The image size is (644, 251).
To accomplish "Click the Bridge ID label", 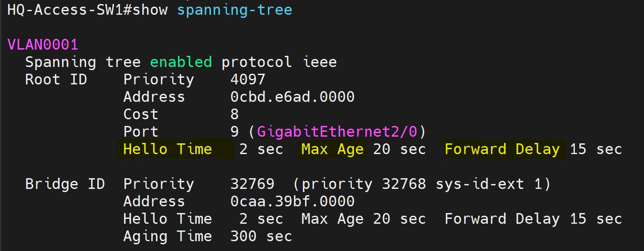I will pyautogui.click(x=65, y=184).
